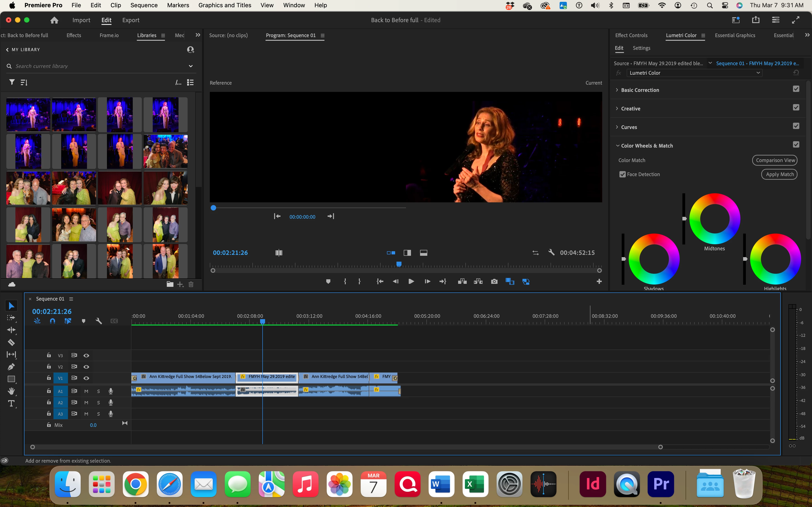Select the Type tool
Viewport: 812px width, 507px height.
pos(11,403)
